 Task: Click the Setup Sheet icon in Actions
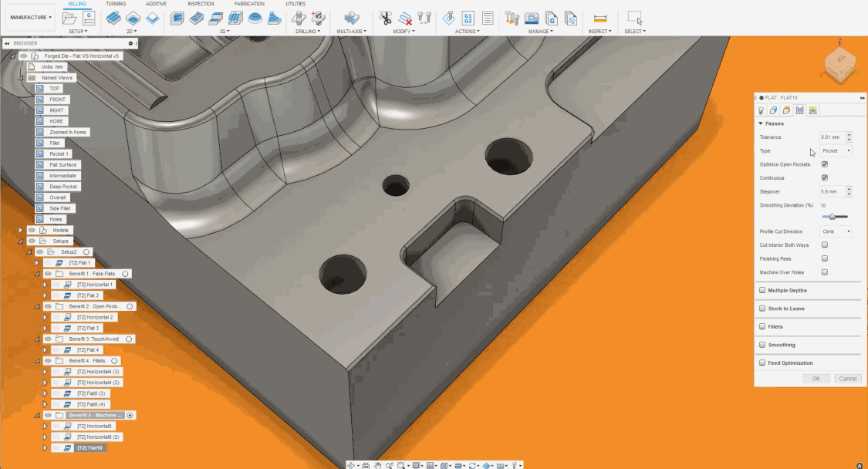point(488,18)
